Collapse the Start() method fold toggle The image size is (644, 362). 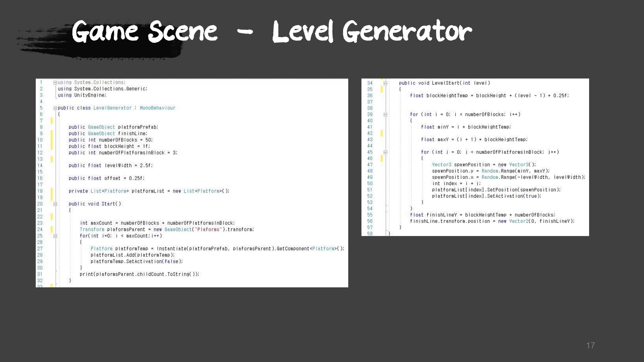point(55,204)
